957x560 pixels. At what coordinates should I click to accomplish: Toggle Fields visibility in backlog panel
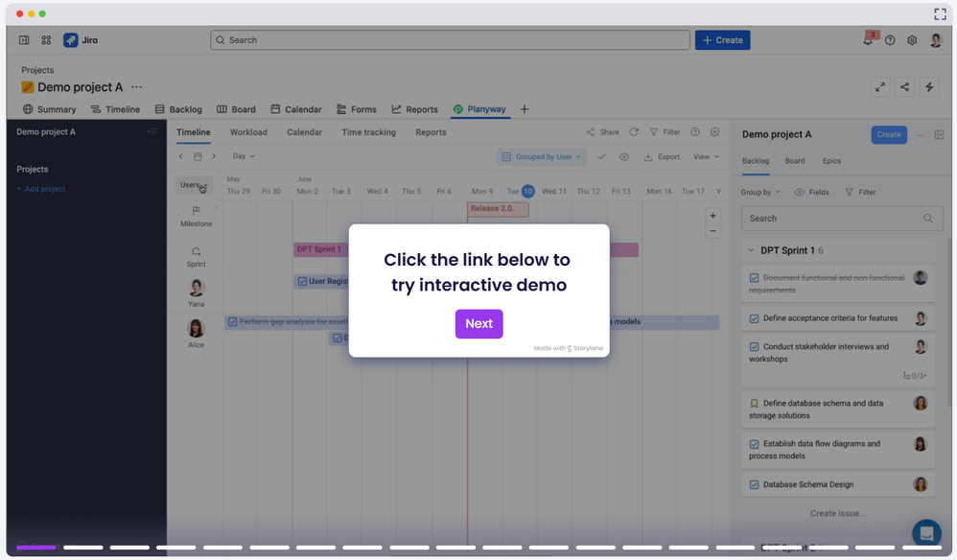pyautogui.click(x=812, y=192)
